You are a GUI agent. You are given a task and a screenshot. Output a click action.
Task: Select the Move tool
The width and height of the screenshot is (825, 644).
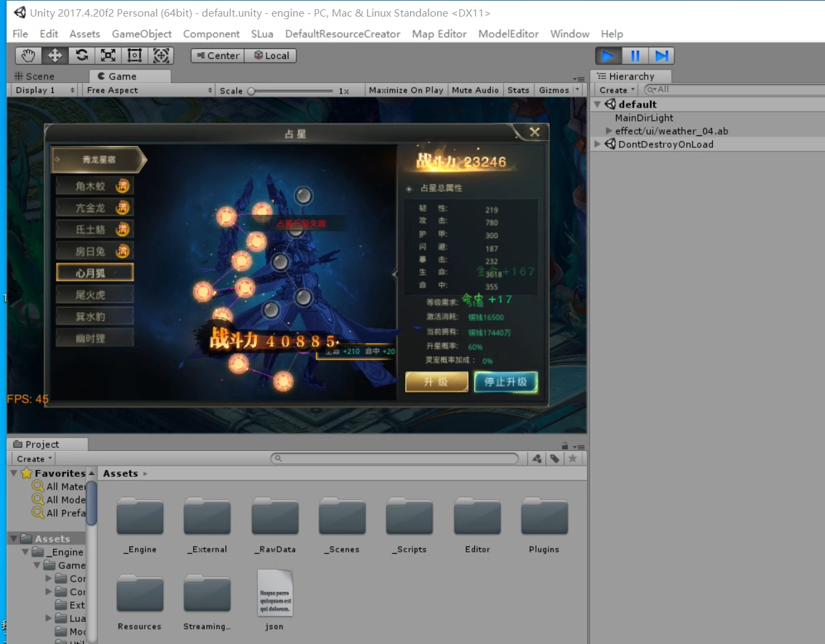(55, 56)
